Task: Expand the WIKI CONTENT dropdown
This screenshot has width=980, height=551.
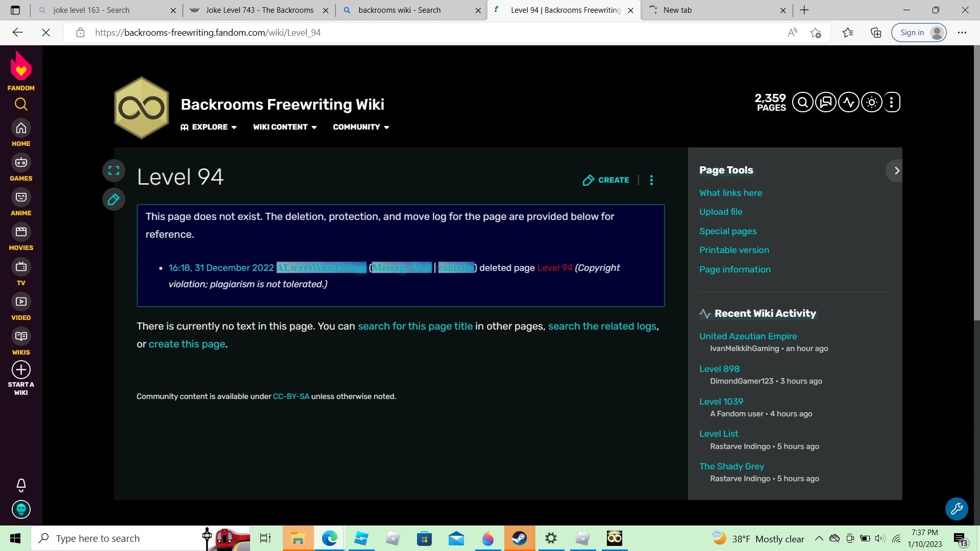Action: (x=285, y=127)
